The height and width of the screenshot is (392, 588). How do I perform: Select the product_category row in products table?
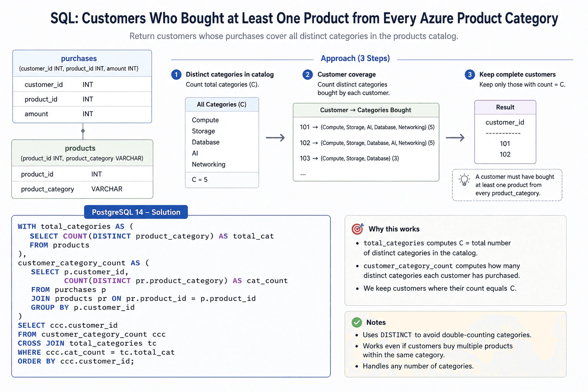click(82, 189)
